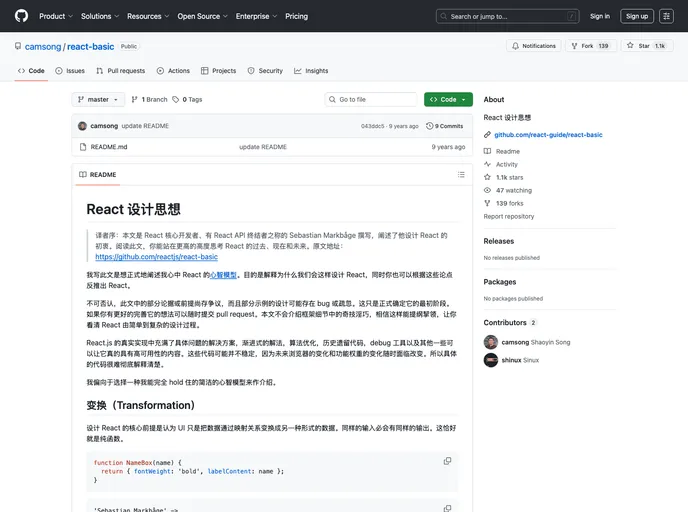The image size is (688, 512).
Task: Select the README tab with book icon
Action: tap(98, 175)
